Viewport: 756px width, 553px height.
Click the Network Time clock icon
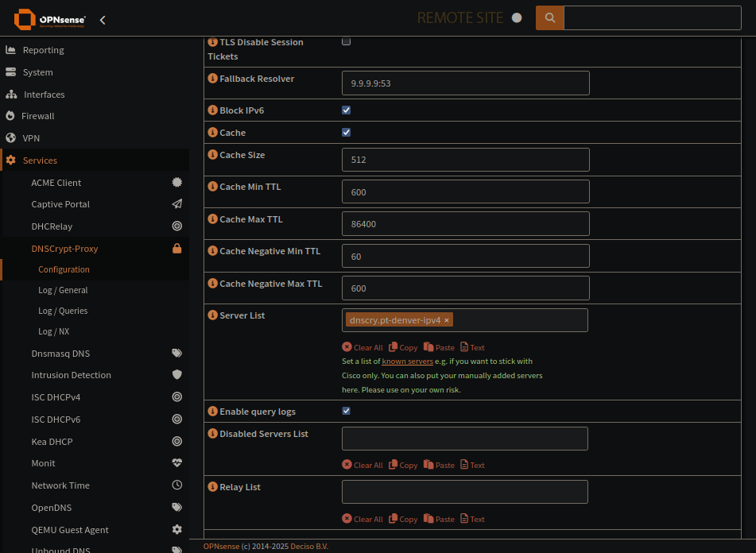177,485
